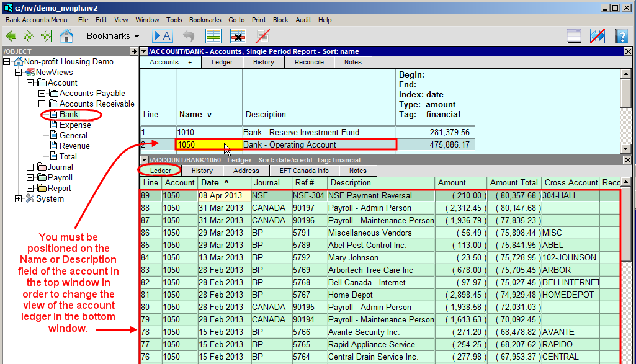
Task: Click the crossed-out document icon
Action: pos(262,36)
